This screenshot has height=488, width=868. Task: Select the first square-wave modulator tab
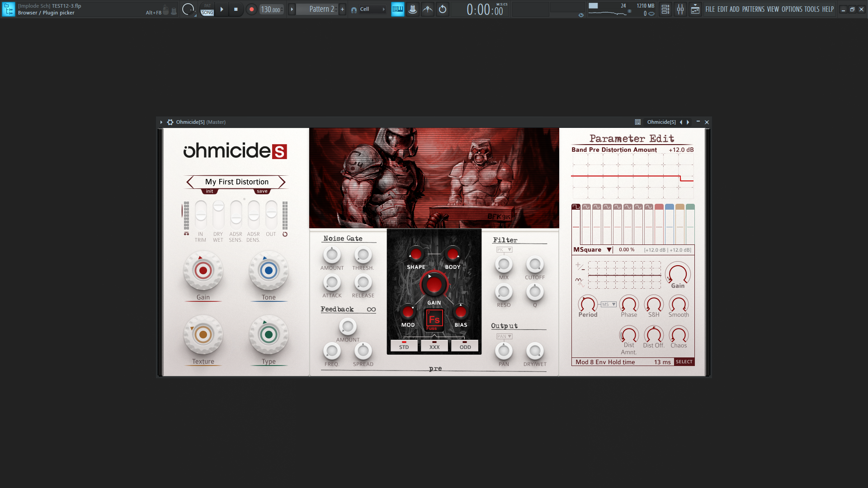click(x=576, y=207)
